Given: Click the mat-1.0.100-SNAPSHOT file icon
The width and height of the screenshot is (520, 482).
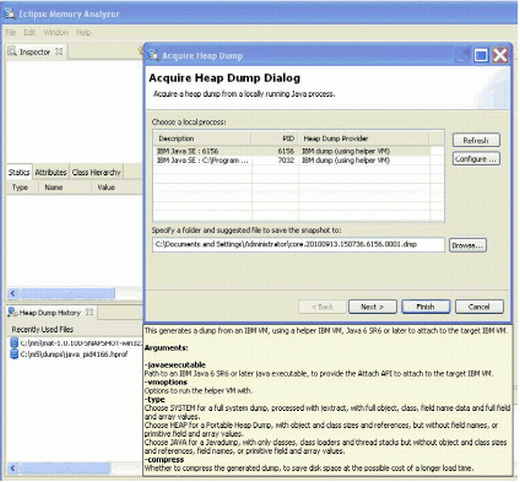Looking at the screenshot, I should coord(14,343).
